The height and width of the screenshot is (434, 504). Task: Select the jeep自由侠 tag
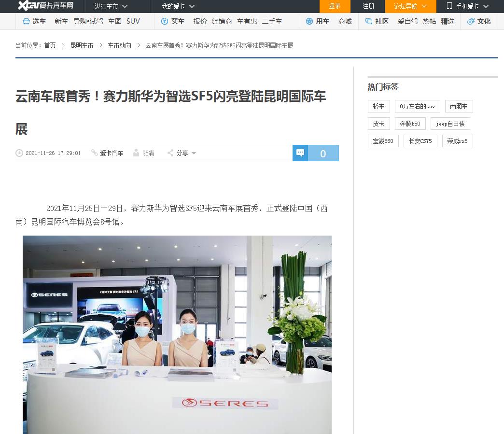450,124
